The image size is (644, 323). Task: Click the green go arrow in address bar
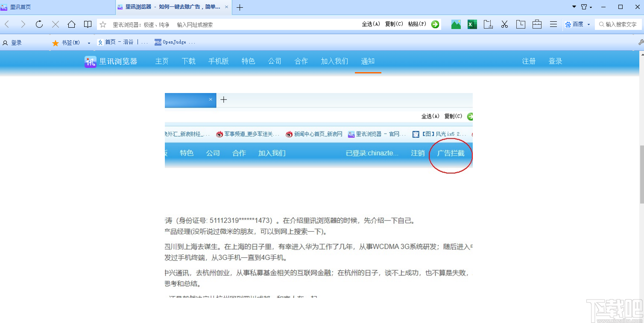(x=435, y=24)
